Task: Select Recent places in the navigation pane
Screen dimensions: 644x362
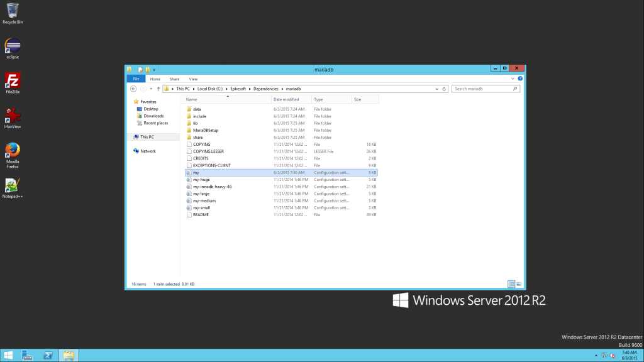Action: click(x=155, y=123)
